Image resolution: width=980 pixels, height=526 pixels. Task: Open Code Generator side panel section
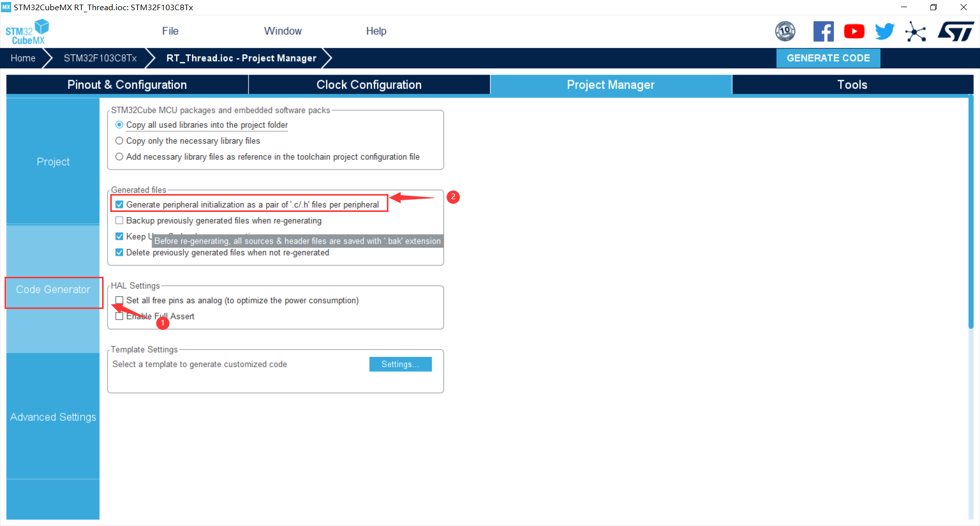[53, 290]
